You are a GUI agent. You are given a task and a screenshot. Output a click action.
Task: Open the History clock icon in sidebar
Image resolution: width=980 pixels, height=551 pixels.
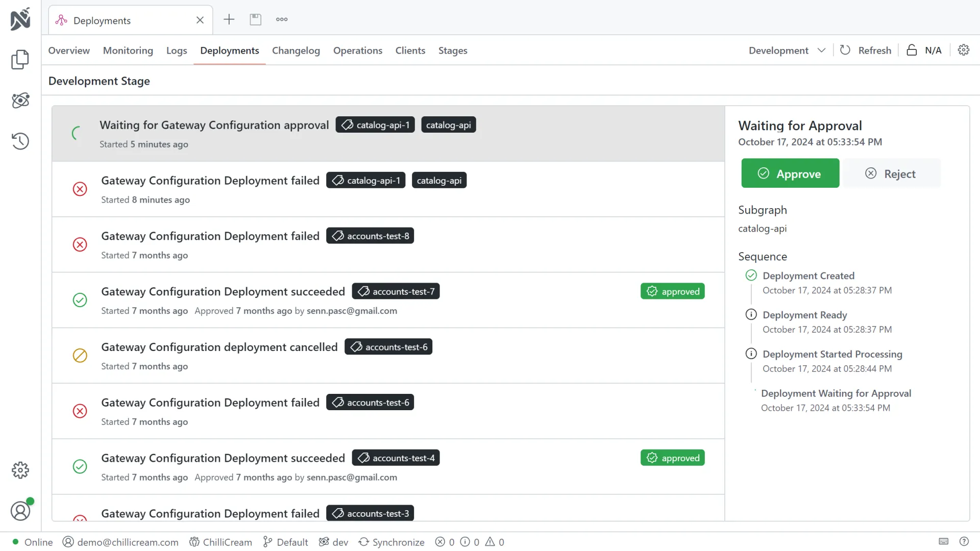point(20,141)
